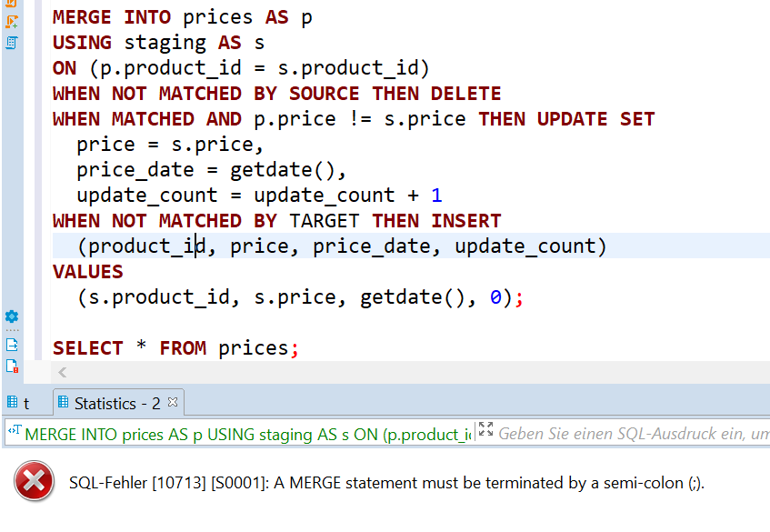Click the VALUES keyword in the editor
The image size is (770, 532).
coord(87,271)
